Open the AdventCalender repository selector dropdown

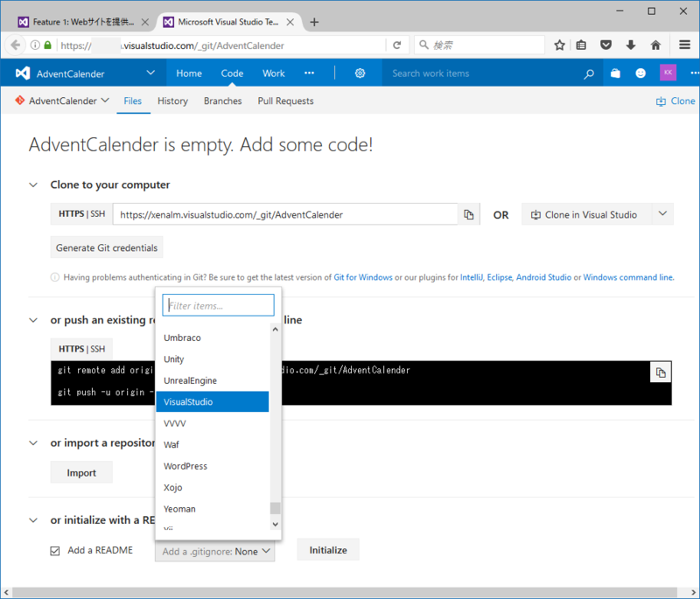click(x=105, y=101)
